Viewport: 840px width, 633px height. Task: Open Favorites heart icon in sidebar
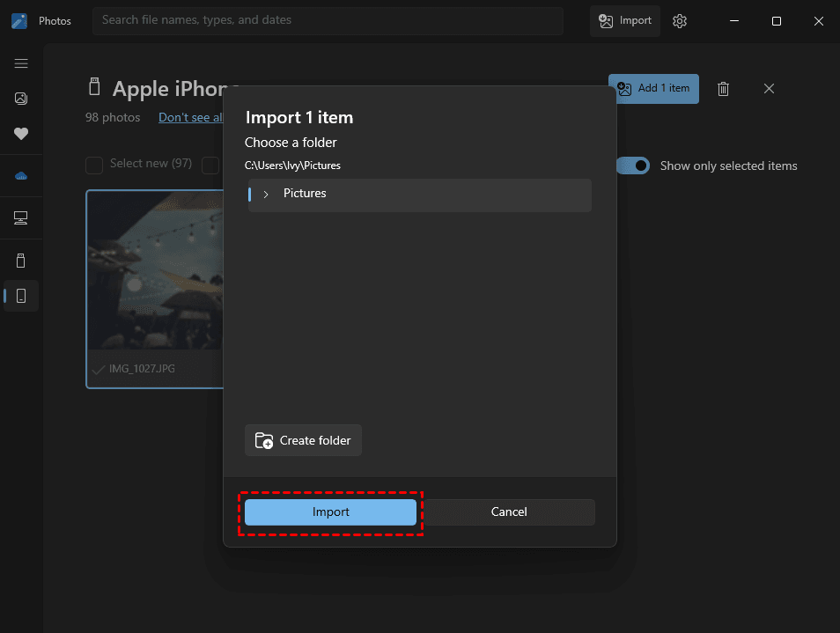pyautogui.click(x=21, y=133)
